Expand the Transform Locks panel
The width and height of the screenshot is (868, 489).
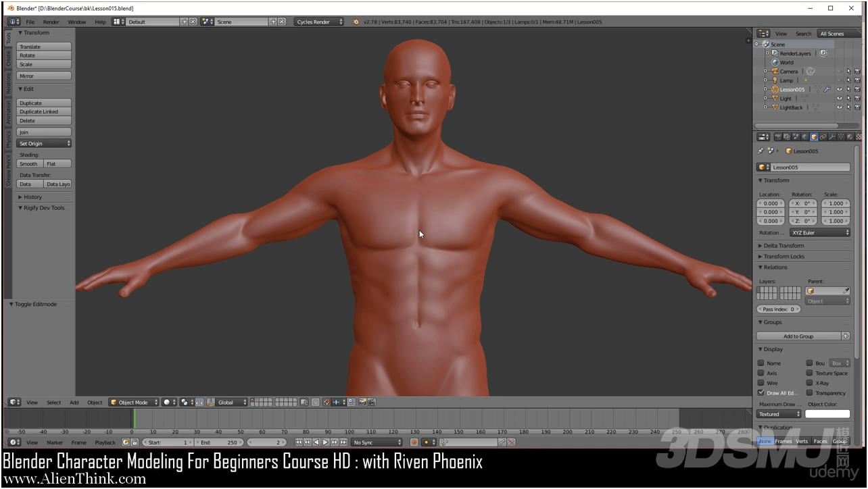click(x=783, y=257)
